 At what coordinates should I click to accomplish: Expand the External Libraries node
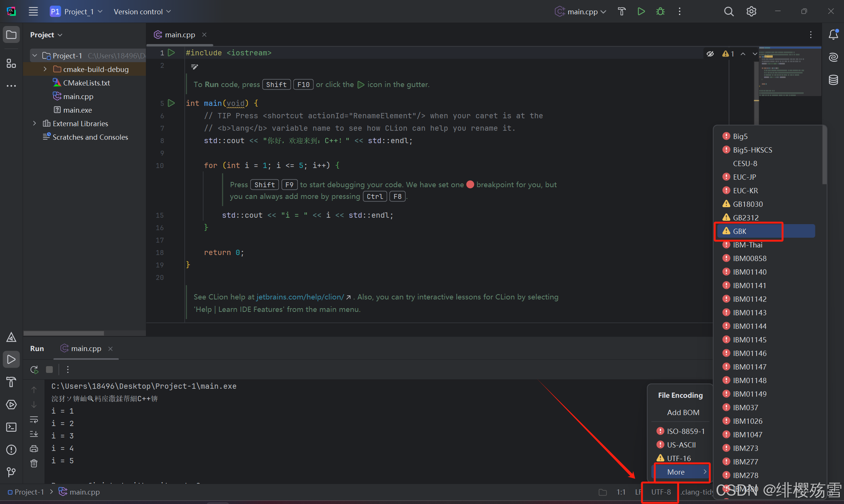[35, 124]
